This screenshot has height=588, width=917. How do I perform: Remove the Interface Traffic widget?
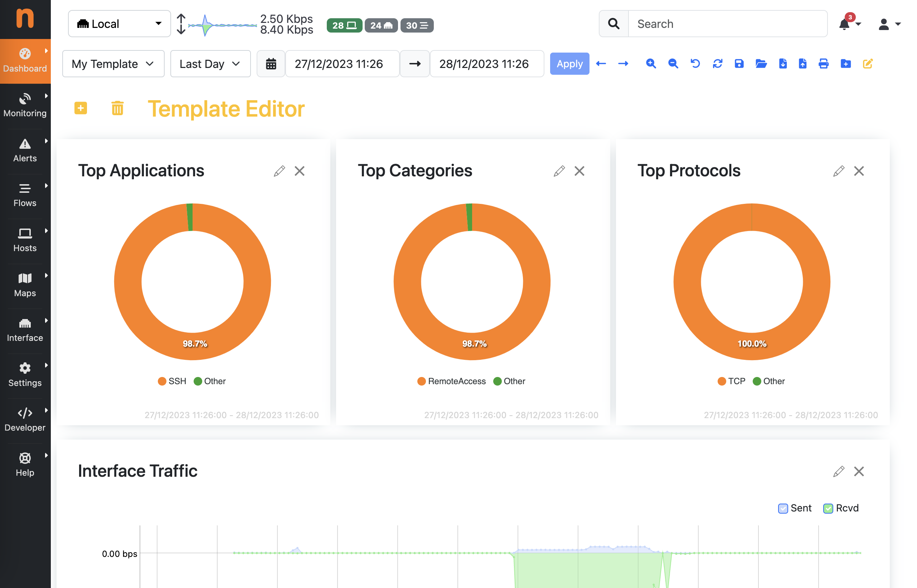(859, 471)
